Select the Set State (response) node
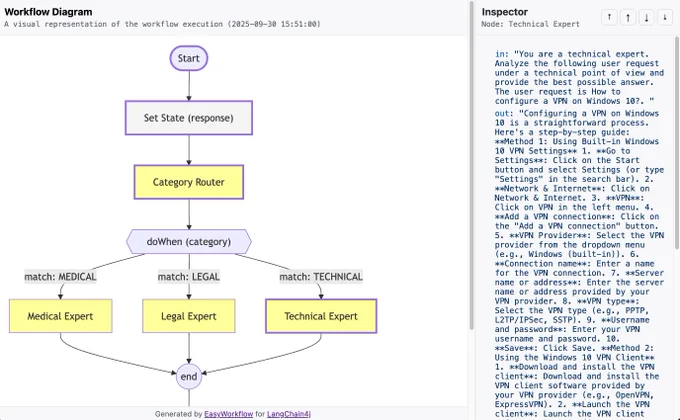680x420 pixels. click(189, 118)
